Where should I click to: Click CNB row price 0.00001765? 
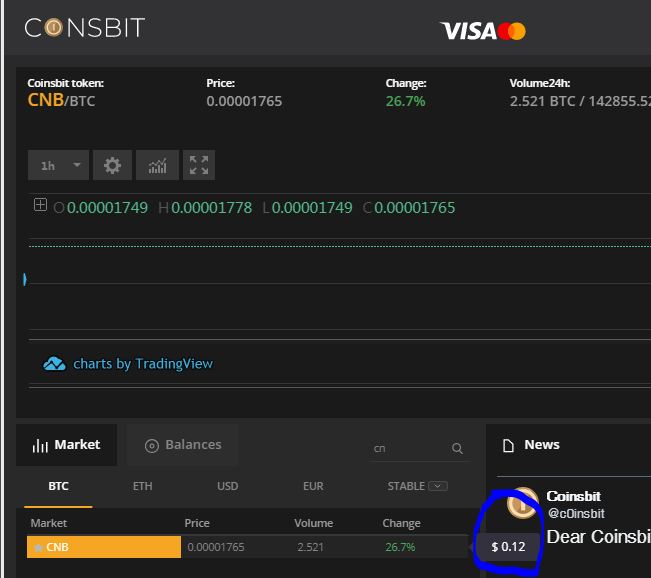click(216, 547)
